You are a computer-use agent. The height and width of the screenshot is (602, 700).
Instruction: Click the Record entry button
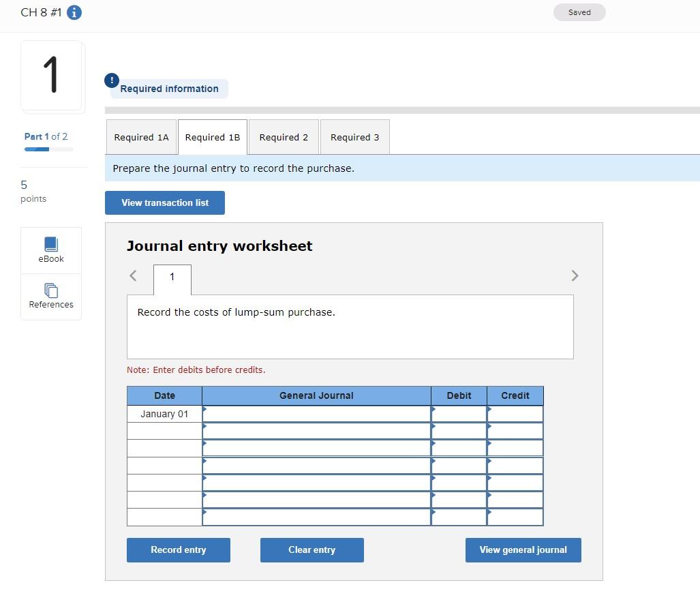[x=179, y=550]
